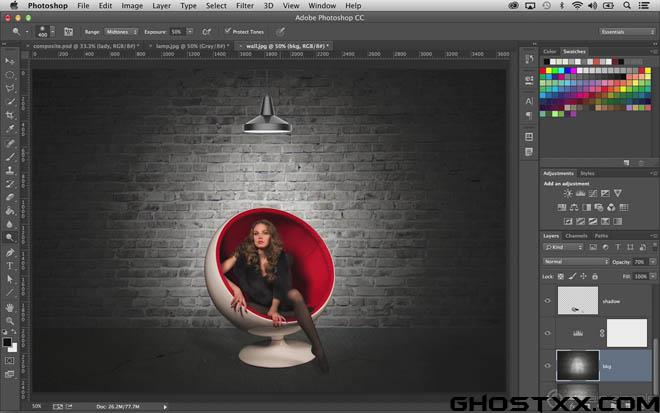This screenshot has height=413, width=660.
Task: Select the Quick Selection tool
Action: 10,102
